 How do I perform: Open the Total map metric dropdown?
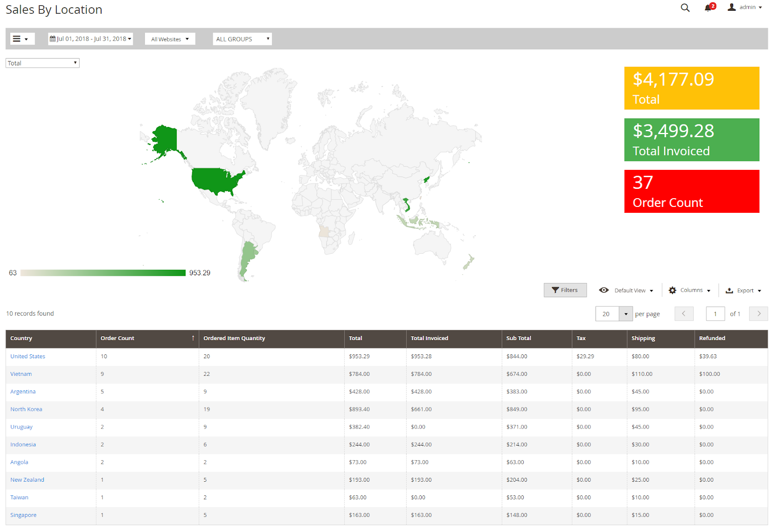[42, 63]
